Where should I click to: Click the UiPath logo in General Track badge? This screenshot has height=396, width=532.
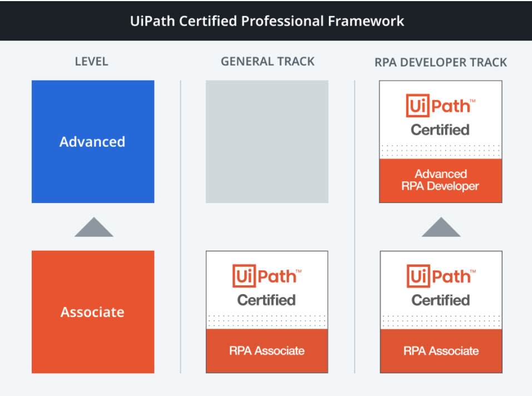pyautogui.click(x=267, y=276)
